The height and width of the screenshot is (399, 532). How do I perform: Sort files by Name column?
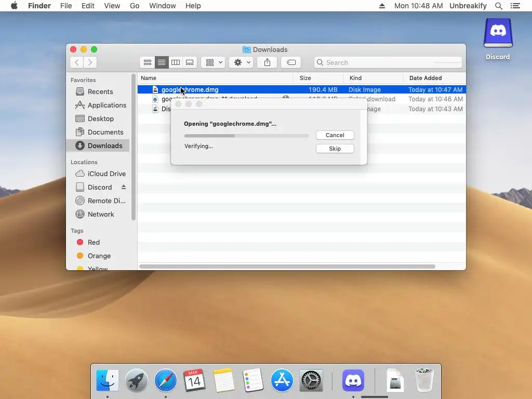pos(216,78)
